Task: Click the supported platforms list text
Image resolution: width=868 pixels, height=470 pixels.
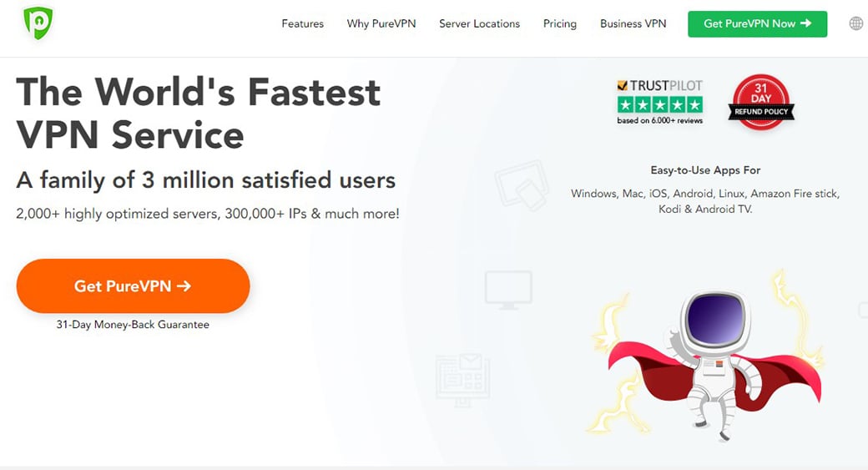Action: (704, 201)
